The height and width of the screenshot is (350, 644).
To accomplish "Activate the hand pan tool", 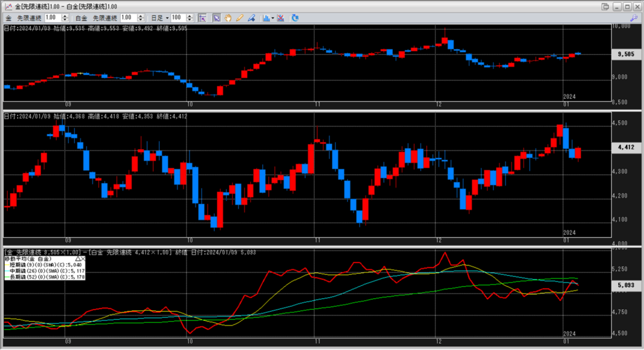I will click(228, 18).
